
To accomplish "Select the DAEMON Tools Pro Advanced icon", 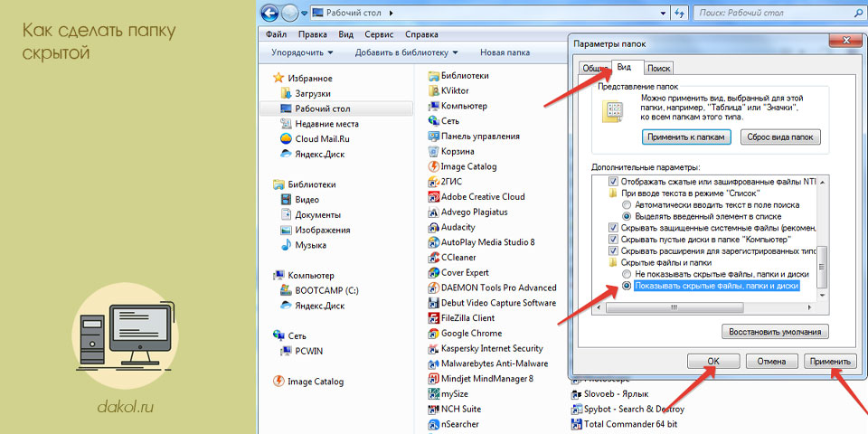I will (x=433, y=288).
